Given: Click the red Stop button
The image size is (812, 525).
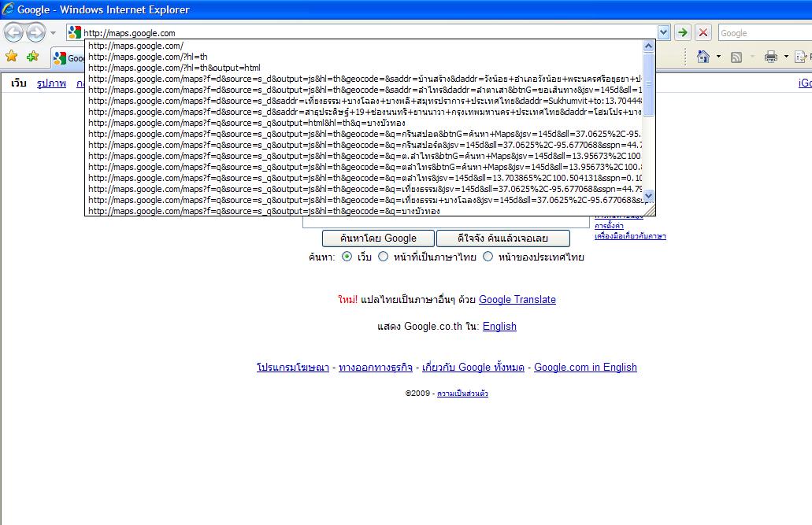Looking at the screenshot, I should (703, 32).
